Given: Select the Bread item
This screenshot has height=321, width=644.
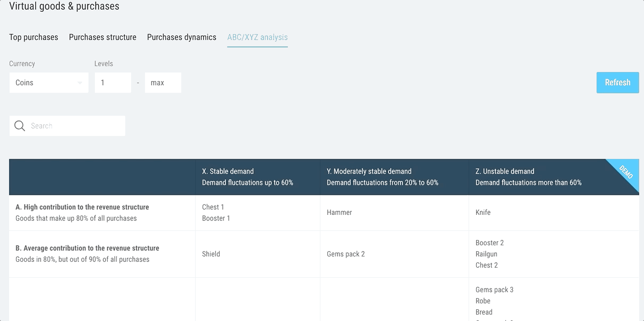Looking at the screenshot, I should [484, 312].
